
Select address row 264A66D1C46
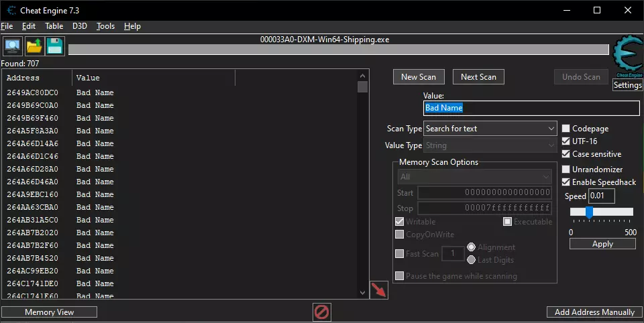pyautogui.click(x=180, y=156)
